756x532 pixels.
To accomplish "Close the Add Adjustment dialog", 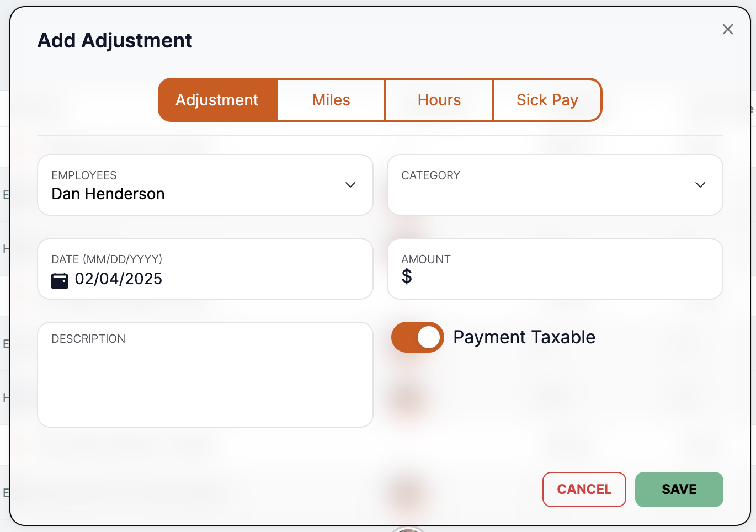I will (x=727, y=30).
